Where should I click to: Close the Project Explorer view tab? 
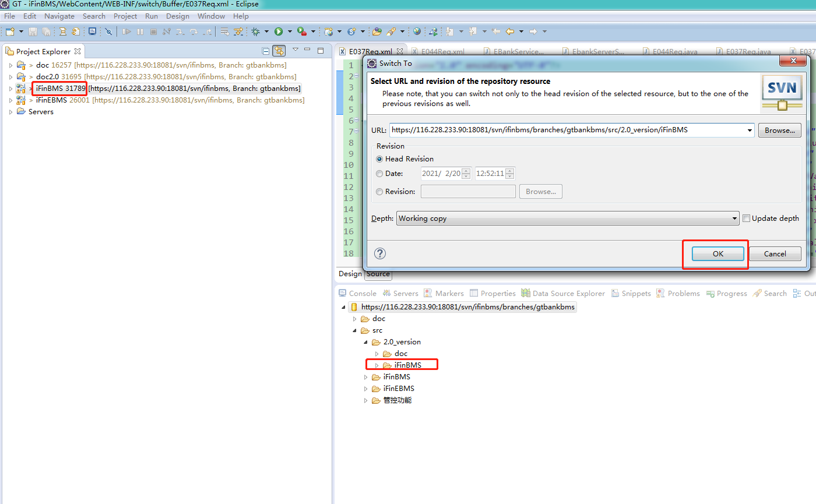[78, 51]
